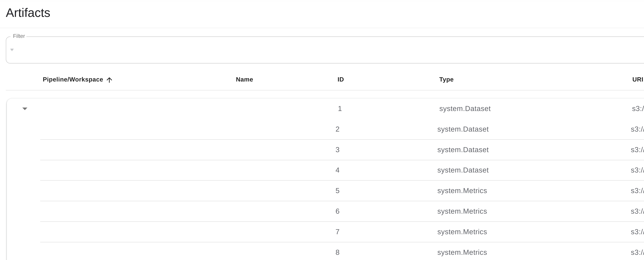Click the system.Metrics type label on row 8

(x=462, y=252)
